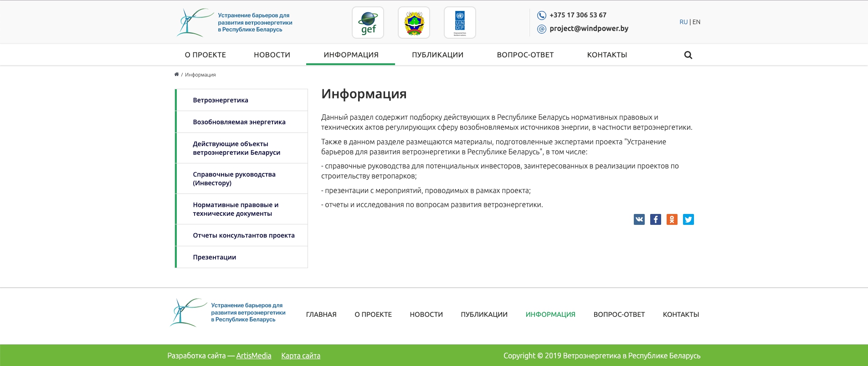The width and height of the screenshot is (868, 366).
Task: Click the GEF logo icon
Action: [368, 23]
